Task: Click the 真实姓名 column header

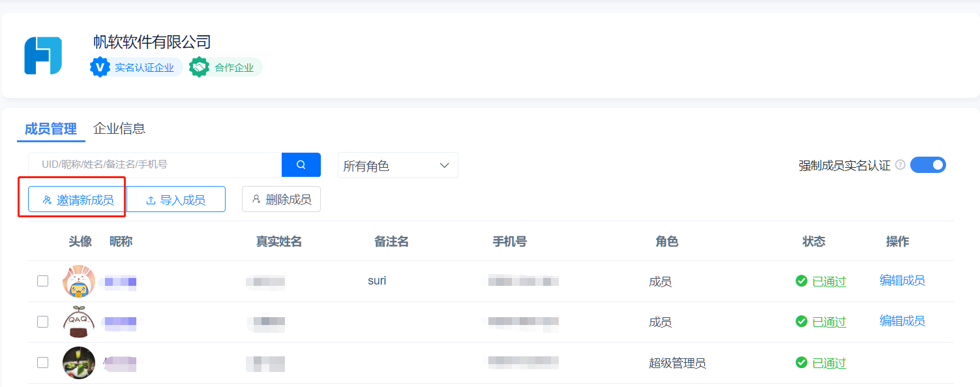Action: coord(279,241)
